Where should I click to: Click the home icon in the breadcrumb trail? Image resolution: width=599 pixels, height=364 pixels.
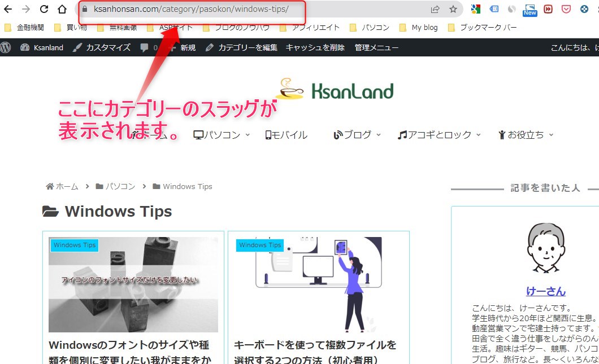pos(50,186)
